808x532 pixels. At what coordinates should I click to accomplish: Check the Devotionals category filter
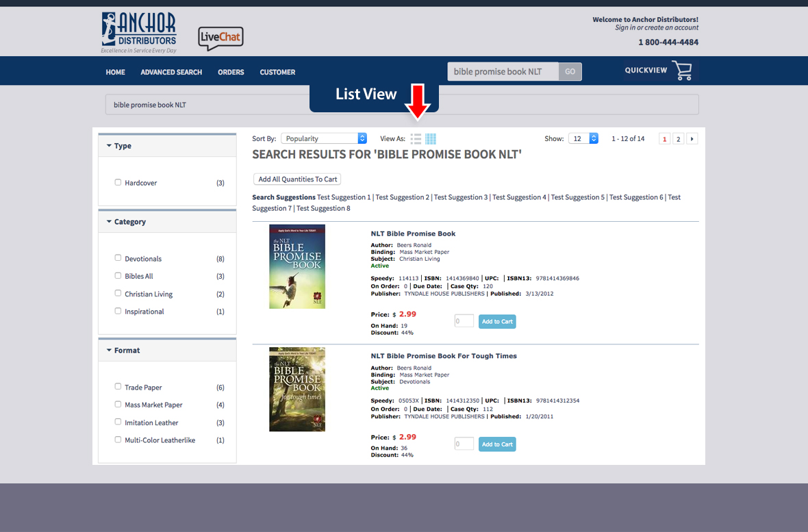pyautogui.click(x=118, y=258)
